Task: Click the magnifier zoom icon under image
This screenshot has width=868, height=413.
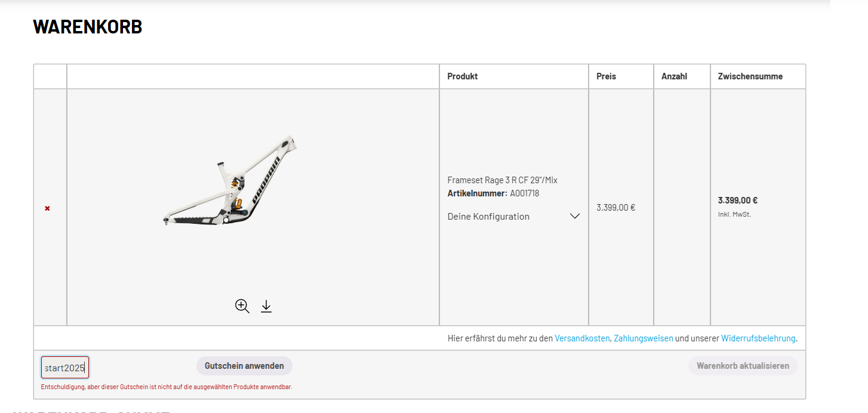Action: pyautogui.click(x=242, y=306)
